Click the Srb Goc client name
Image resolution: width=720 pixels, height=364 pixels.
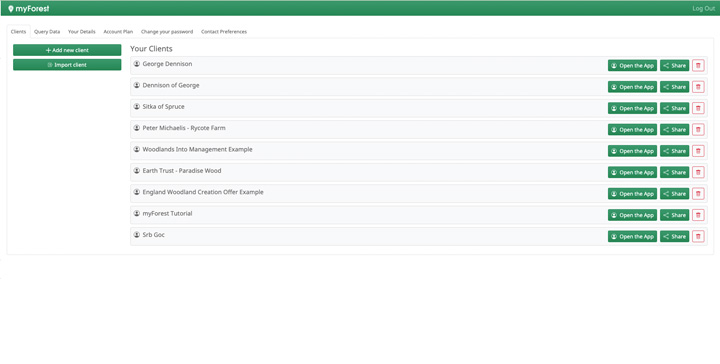click(x=153, y=235)
